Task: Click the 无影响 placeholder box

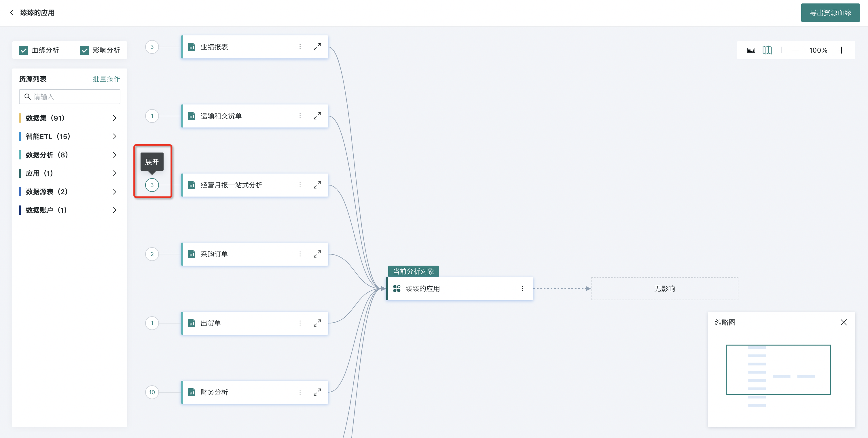Action: [664, 289]
